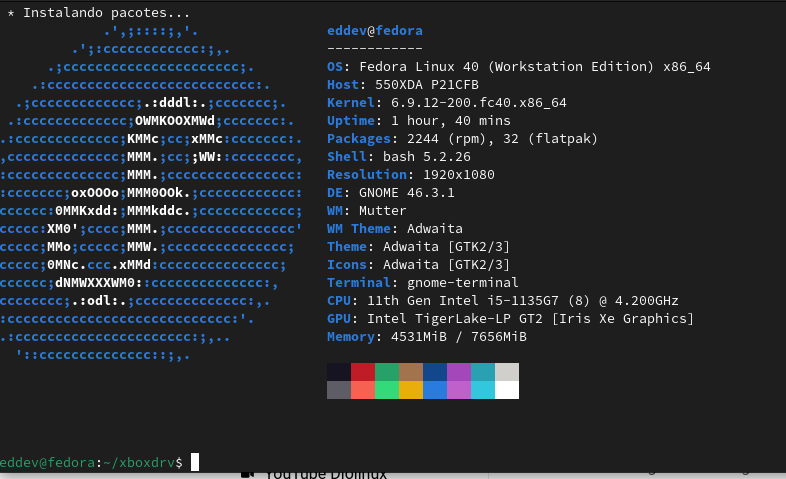This screenshot has height=479, width=786.
Task: Click the brown color block
Action: (x=411, y=372)
